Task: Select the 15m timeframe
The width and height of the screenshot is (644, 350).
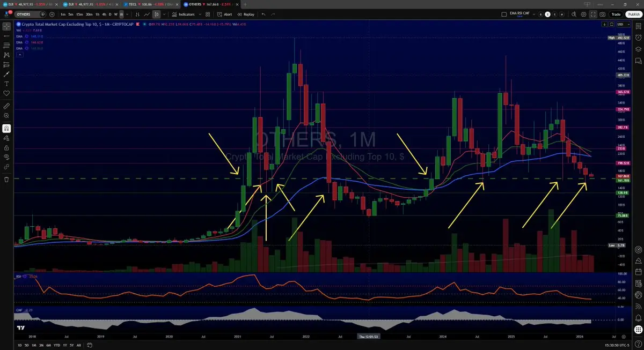Action: [79, 14]
